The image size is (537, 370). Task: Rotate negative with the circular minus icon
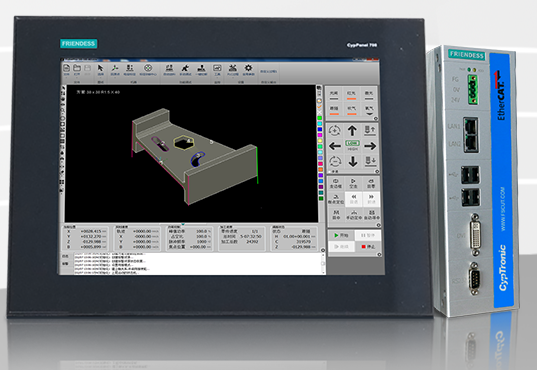click(x=335, y=161)
